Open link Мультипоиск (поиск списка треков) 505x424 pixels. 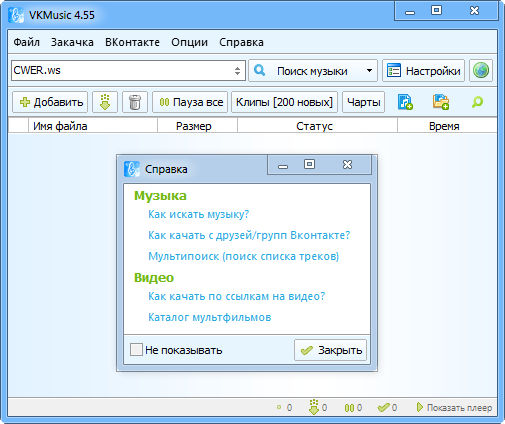coord(244,256)
